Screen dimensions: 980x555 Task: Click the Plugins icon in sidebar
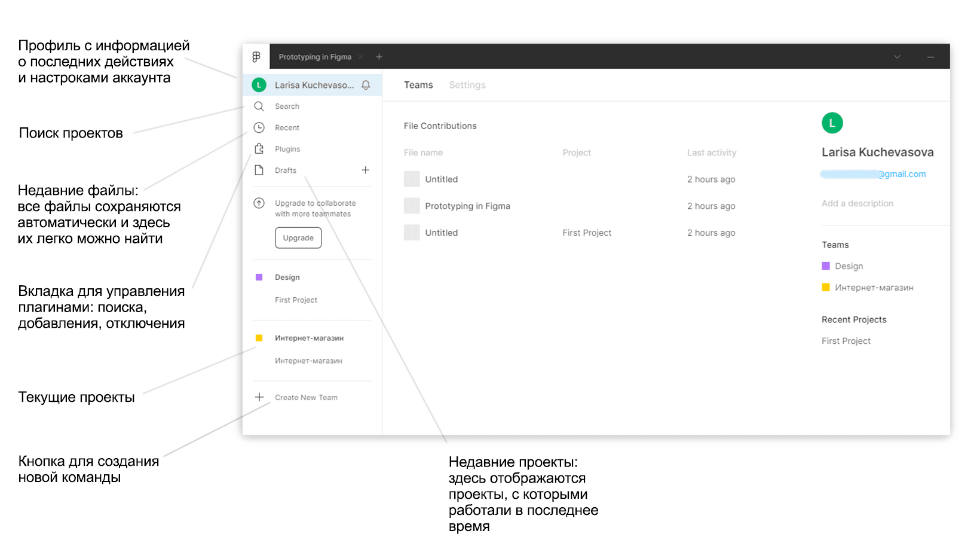coord(259,149)
